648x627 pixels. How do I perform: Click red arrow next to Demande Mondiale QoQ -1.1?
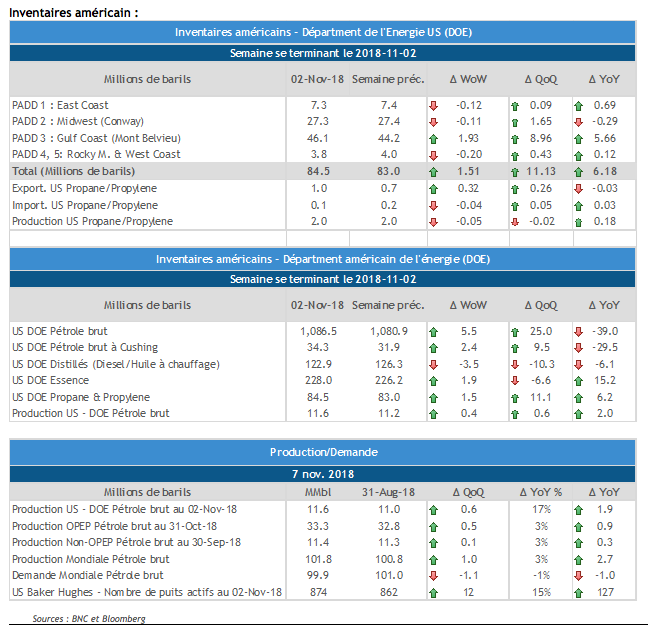pos(433,576)
